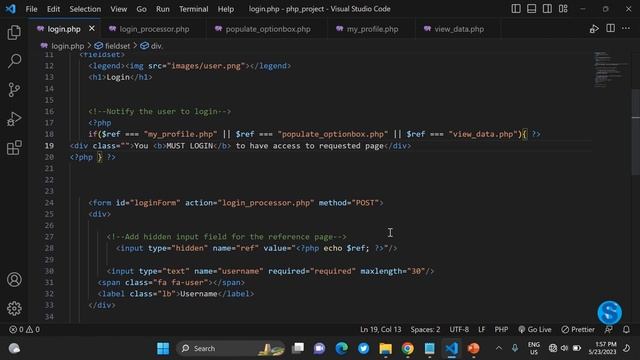The width and height of the screenshot is (640, 360).
Task: Open the Extensions view
Action: 14,148
